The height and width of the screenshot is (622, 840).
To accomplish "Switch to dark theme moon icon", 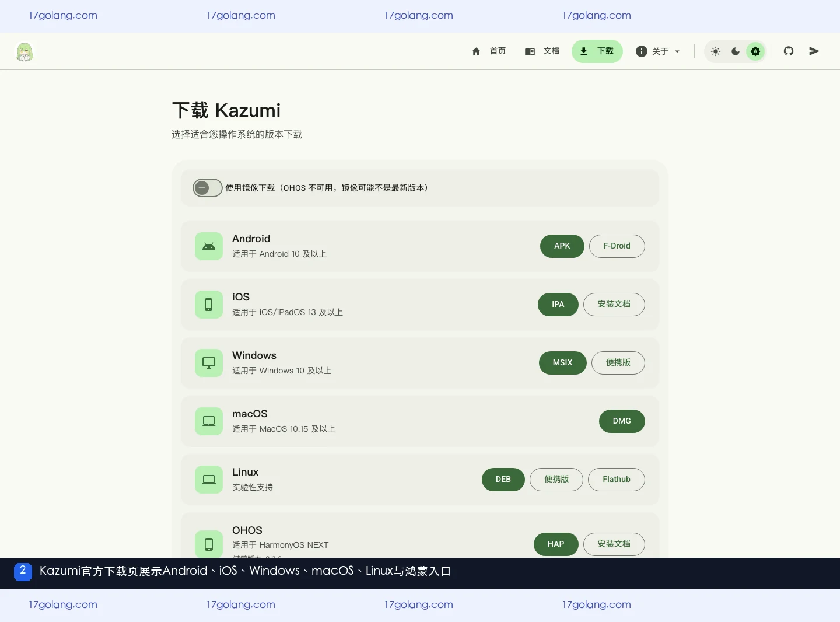I will (736, 51).
